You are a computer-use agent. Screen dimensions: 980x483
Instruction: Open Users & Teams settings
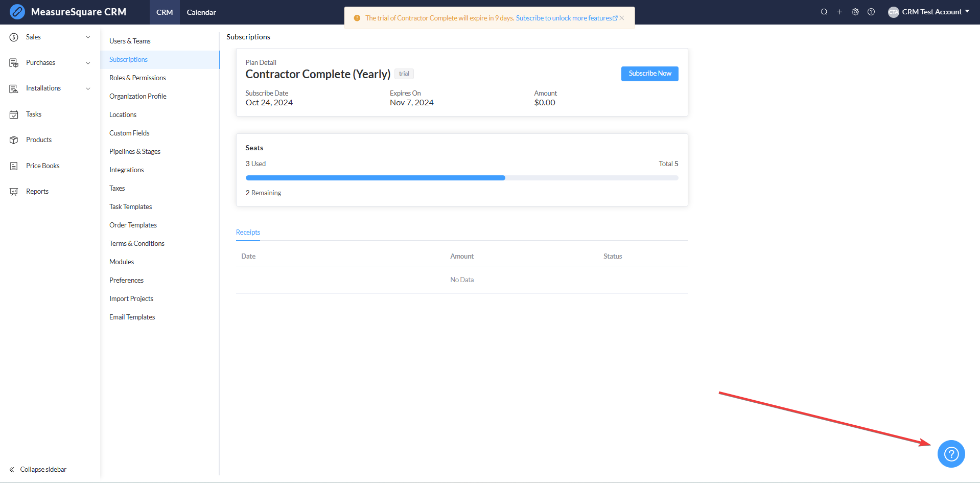coord(160,41)
